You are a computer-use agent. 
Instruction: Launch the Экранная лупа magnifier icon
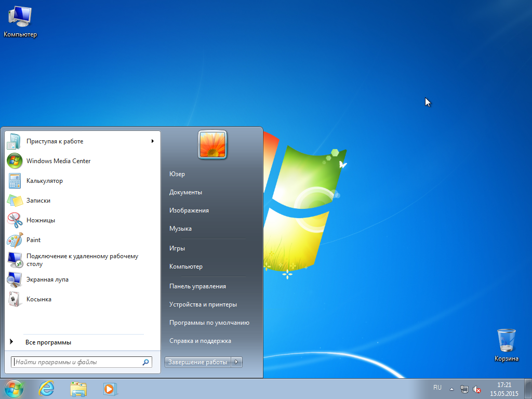(x=15, y=280)
